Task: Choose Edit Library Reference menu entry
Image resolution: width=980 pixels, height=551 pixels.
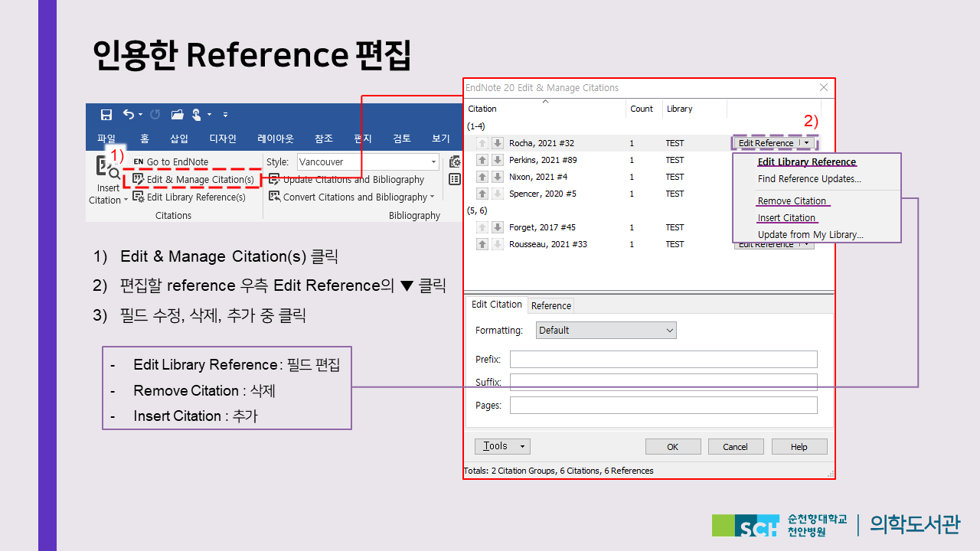Action: (x=807, y=162)
